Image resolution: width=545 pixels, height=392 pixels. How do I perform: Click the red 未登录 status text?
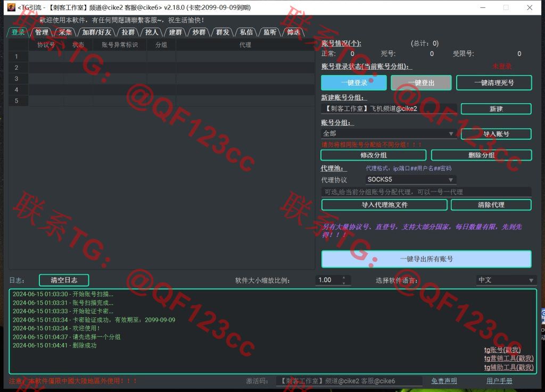(x=502, y=66)
